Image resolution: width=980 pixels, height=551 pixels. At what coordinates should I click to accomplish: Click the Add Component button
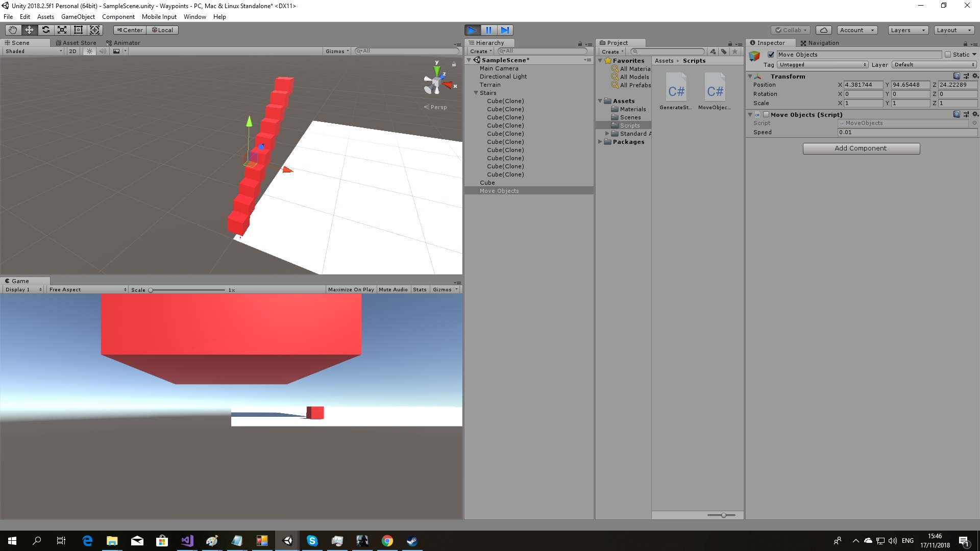861,148
